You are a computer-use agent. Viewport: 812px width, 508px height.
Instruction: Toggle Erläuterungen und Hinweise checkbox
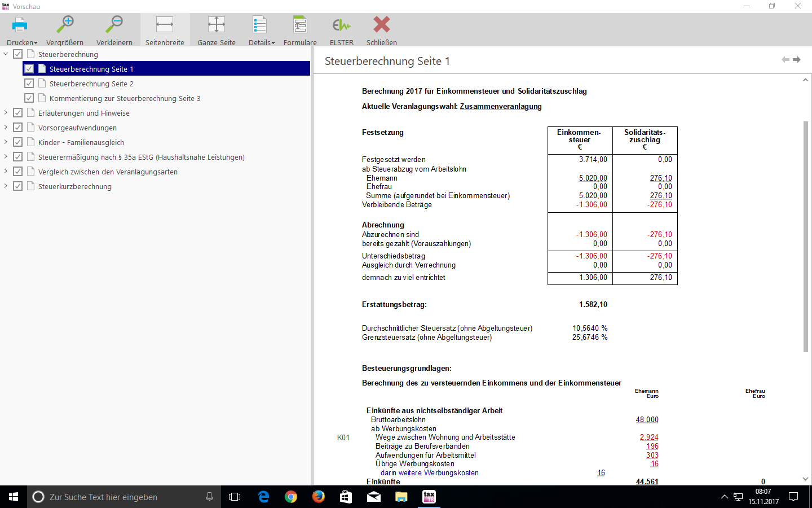(x=18, y=113)
